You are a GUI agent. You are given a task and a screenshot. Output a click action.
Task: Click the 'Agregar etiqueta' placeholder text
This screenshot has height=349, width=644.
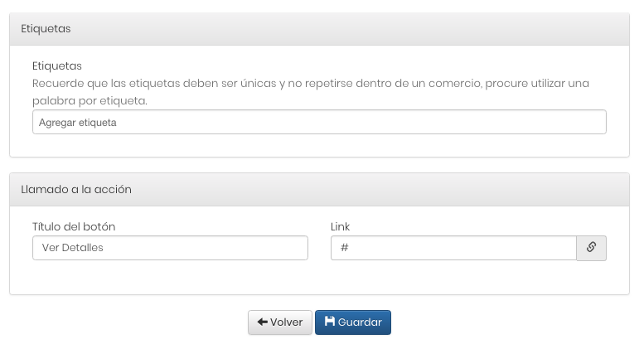[x=78, y=123]
